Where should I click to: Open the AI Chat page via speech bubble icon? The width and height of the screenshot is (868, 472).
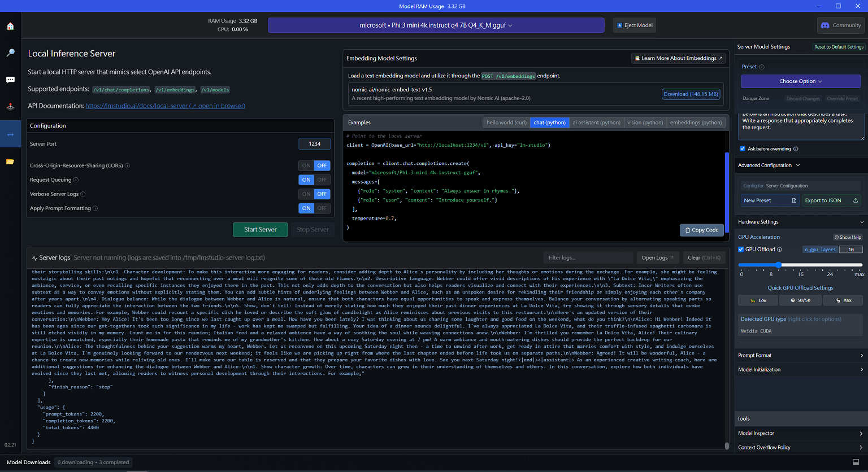tap(10, 79)
